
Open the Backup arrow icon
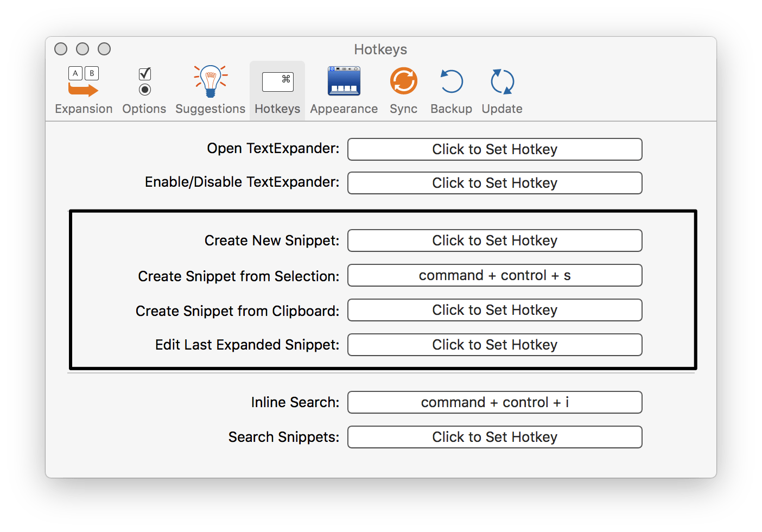coord(451,82)
